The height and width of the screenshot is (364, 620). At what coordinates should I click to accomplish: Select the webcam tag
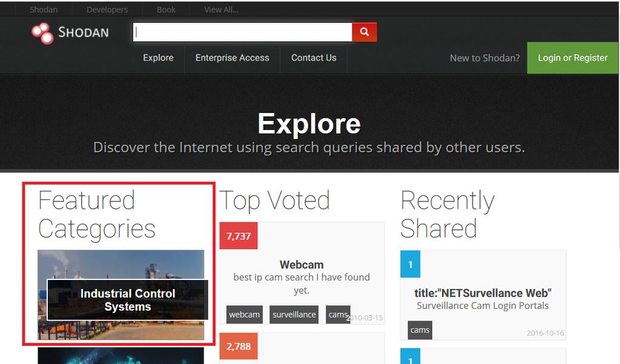click(245, 314)
